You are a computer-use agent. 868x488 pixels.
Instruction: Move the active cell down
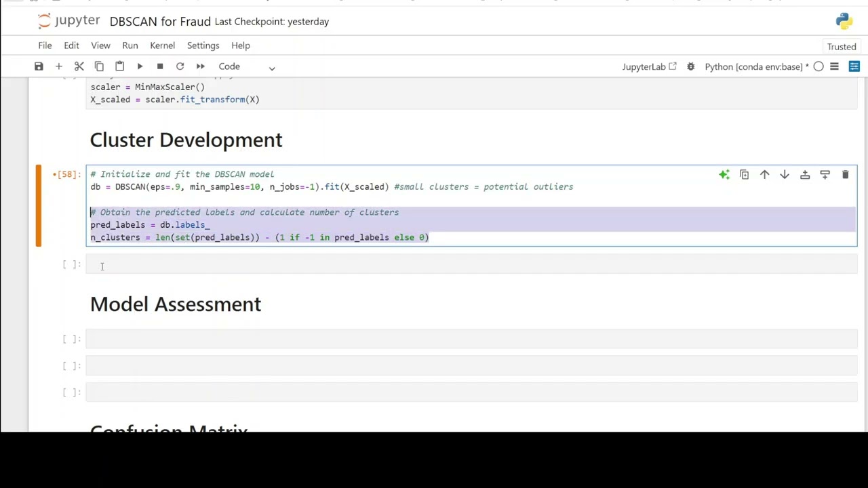tap(785, 175)
